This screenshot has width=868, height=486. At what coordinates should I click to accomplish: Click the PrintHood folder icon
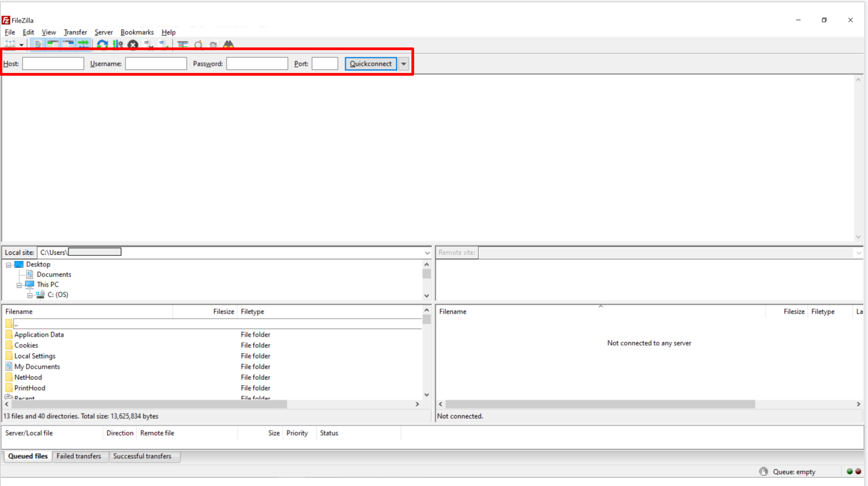pyautogui.click(x=9, y=388)
